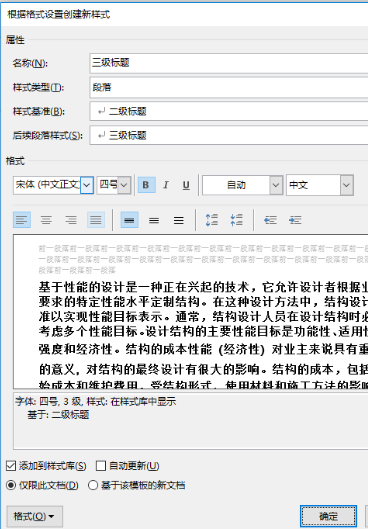Image resolution: width=368 pixels, height=529 pixels.
Task: Set 1.5 line spacing
Action: point(154,220)
